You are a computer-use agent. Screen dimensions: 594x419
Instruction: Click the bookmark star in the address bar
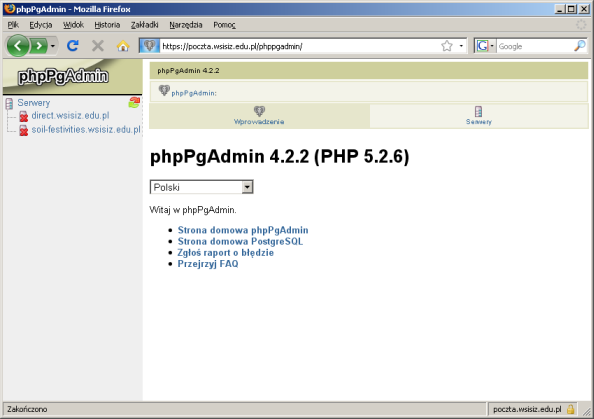(x=447, y=46)
